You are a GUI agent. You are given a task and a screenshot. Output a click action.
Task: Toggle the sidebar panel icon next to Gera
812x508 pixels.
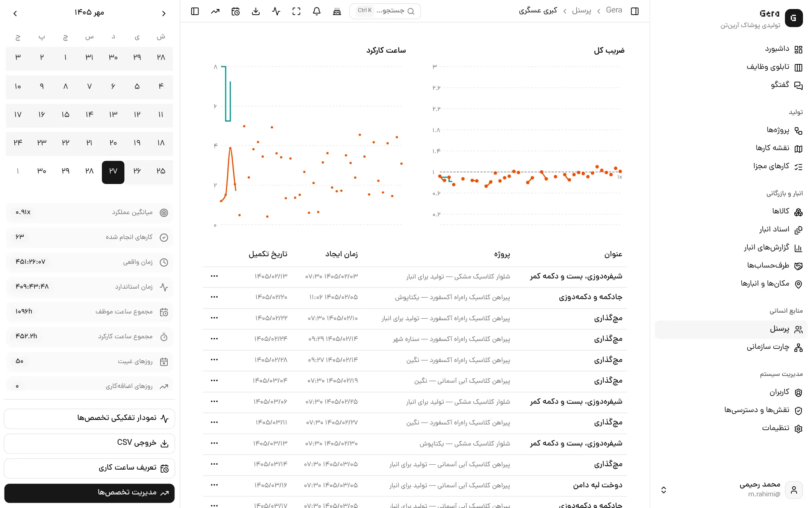click(x=635, y=11)
